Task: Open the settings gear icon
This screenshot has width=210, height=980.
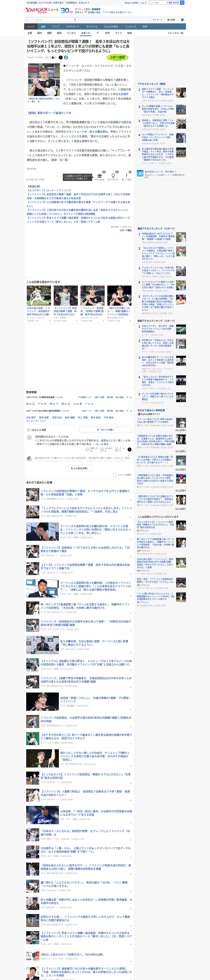Action: coord(182,20)
